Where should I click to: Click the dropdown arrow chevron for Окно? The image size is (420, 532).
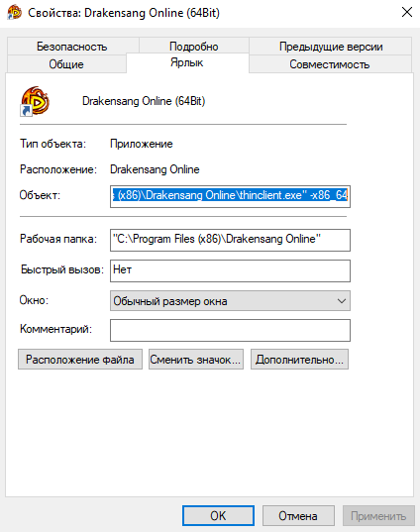[x=342, y=301]
